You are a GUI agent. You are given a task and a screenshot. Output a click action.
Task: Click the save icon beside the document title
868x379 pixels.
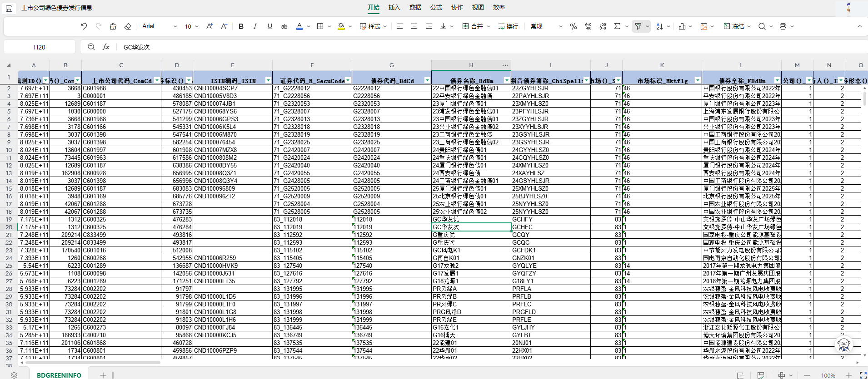[9, 8]
